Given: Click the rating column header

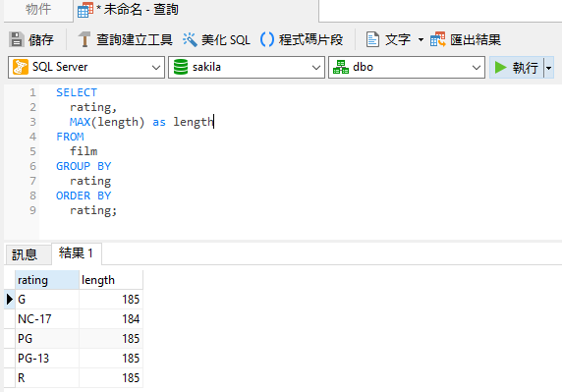Looking at the screenshot, I should coord(47,280).
